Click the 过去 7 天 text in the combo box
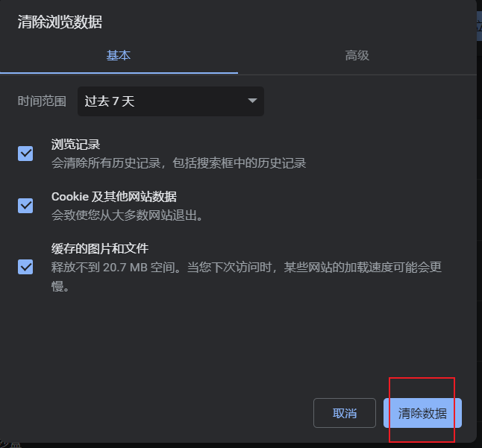This screenshot has height=448, width=482. tap(110, 101)
